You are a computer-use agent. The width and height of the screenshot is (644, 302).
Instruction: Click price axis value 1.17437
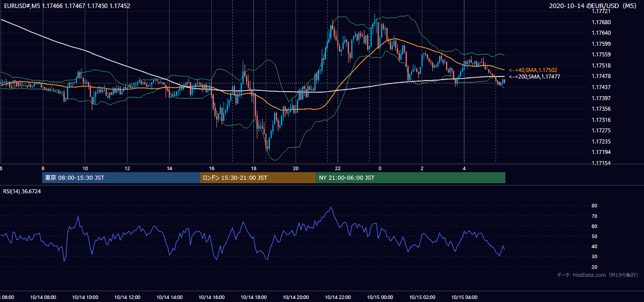pos(601,87)
